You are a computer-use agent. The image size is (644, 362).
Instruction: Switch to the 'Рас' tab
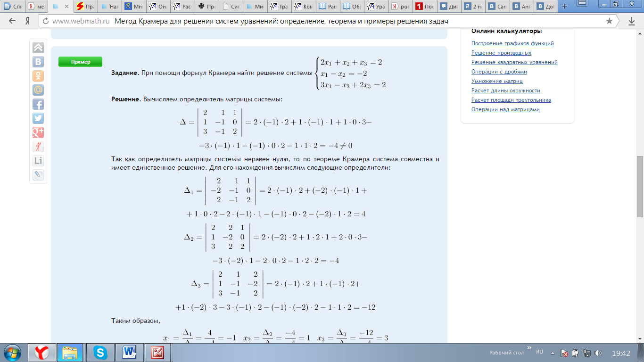(182, 7)
